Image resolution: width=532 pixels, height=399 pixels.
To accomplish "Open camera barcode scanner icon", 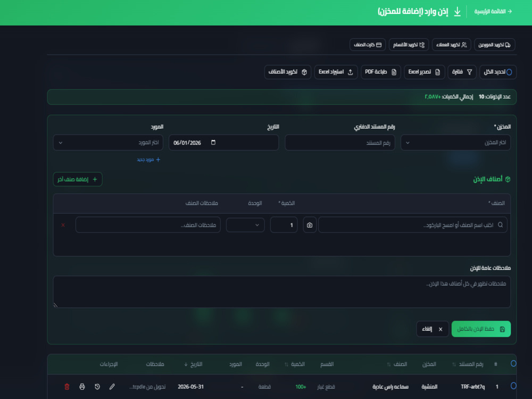I will pyautogui.click(x=310, y=225).
